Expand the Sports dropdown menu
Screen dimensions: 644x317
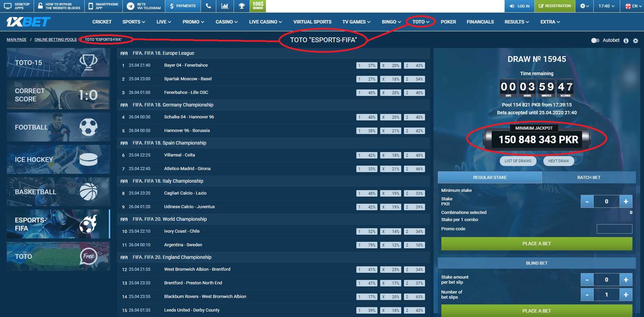[134, 22]
